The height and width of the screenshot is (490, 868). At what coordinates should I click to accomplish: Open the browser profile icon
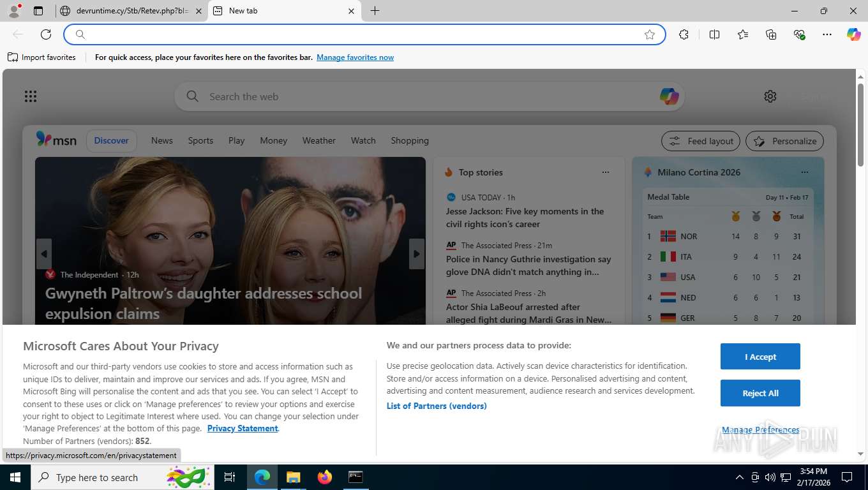14,10
